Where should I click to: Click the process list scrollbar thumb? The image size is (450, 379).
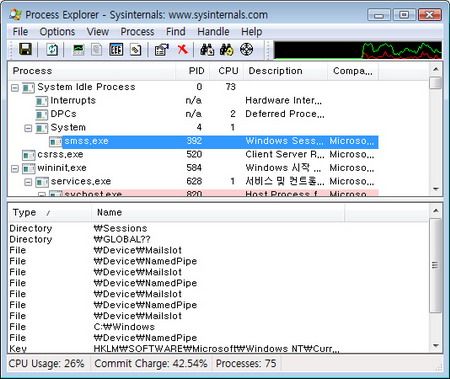pyautogui.click(x=436, y=83)
